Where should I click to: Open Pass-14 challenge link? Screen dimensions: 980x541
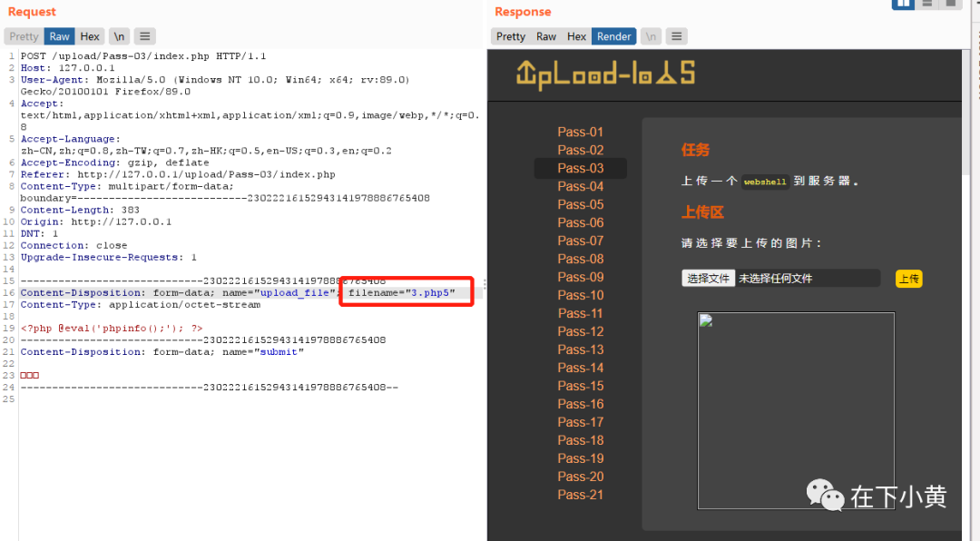tap(580, 368)
